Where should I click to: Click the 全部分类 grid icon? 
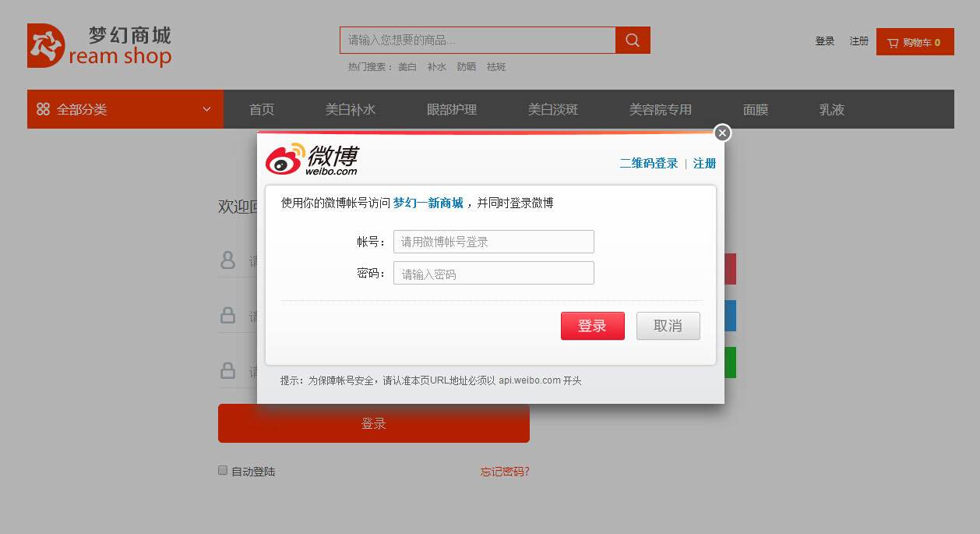click(x=44, y=109)
